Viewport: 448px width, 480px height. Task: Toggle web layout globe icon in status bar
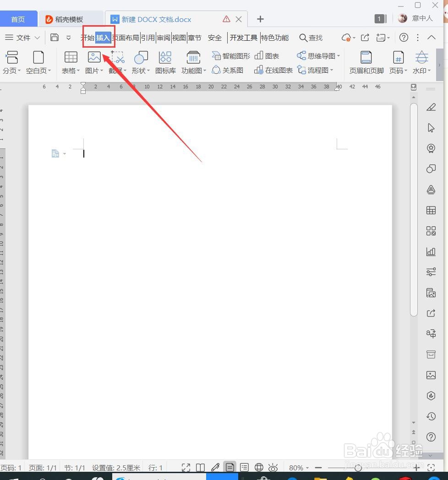259,467
